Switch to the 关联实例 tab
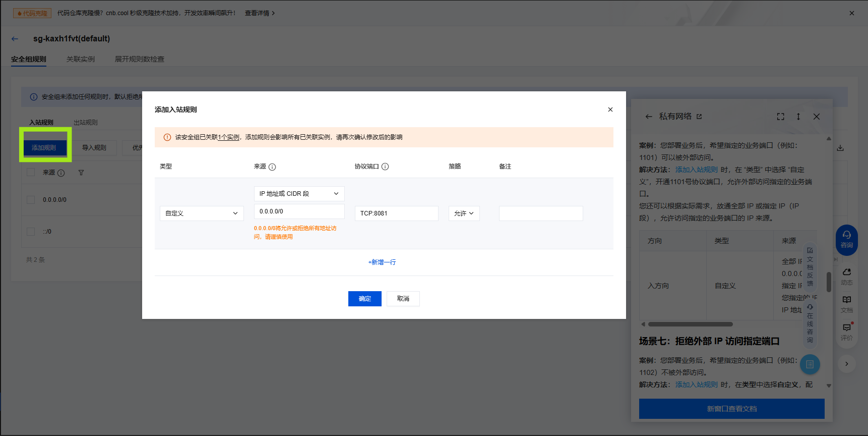 click(x=81, y=59)
